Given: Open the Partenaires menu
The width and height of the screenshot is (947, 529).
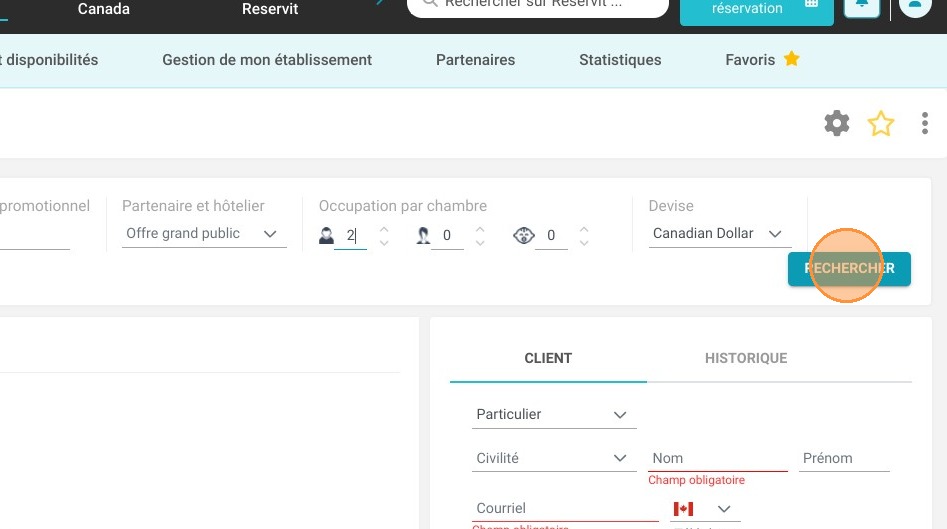Looking at the screenshot, I should click(x=475, y=60).
